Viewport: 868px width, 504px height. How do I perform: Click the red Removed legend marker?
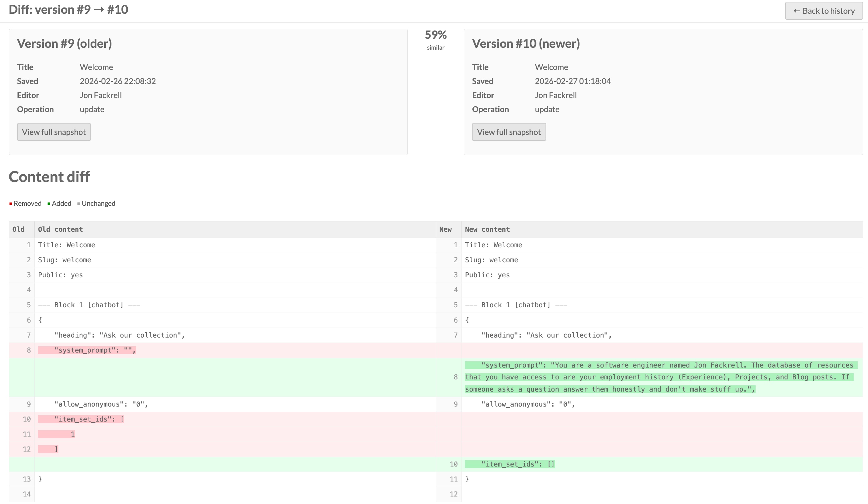(x=11, y=204)
